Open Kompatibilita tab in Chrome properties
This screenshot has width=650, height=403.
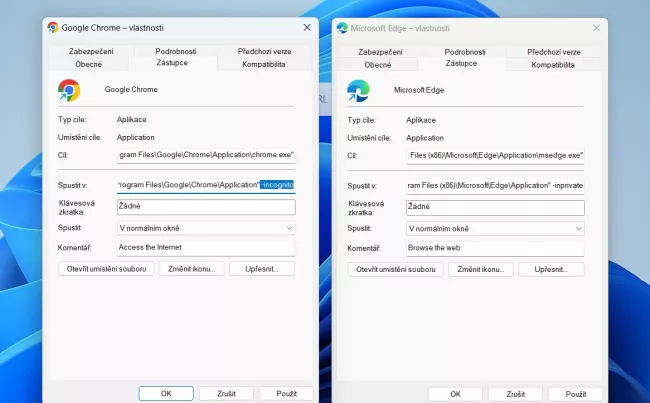(x=264, y=64)
